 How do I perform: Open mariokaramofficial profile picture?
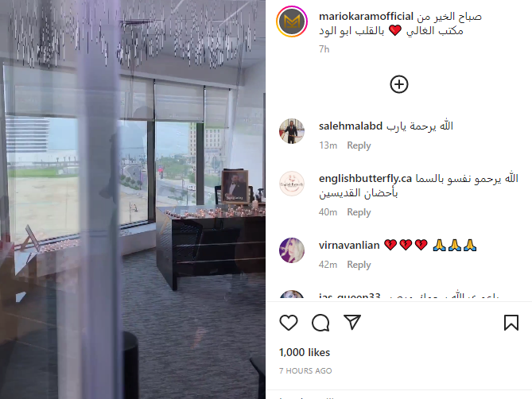[x=292, y=21]
